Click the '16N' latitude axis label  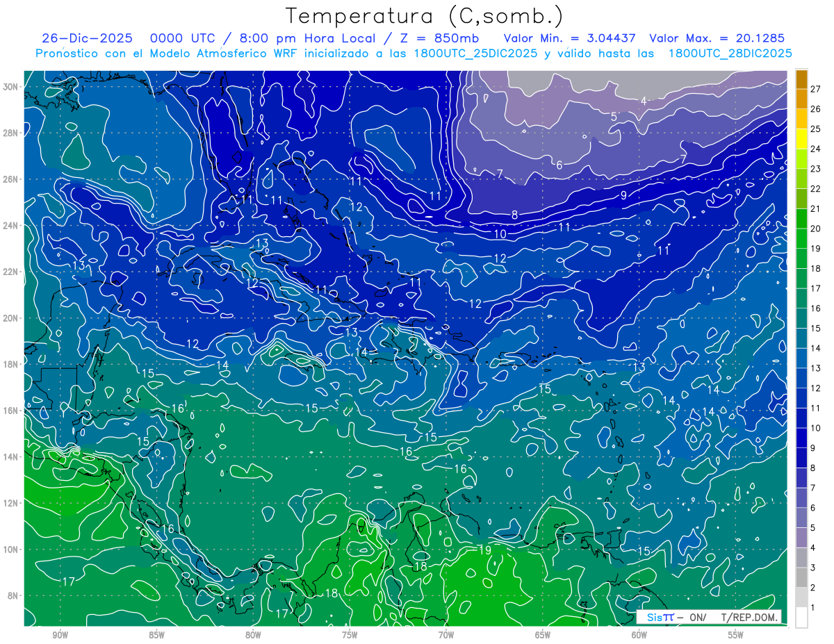tap(10, 411)
